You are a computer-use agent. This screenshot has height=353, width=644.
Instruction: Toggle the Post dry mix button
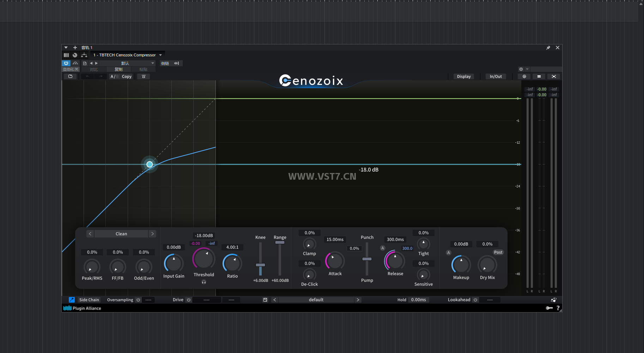498,252
